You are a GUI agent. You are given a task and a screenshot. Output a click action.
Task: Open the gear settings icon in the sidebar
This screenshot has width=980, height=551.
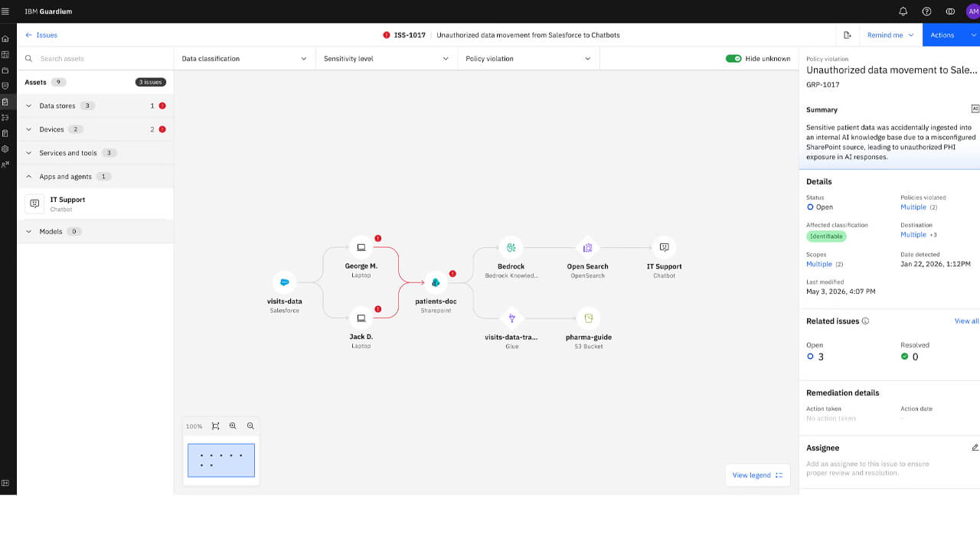5,148
